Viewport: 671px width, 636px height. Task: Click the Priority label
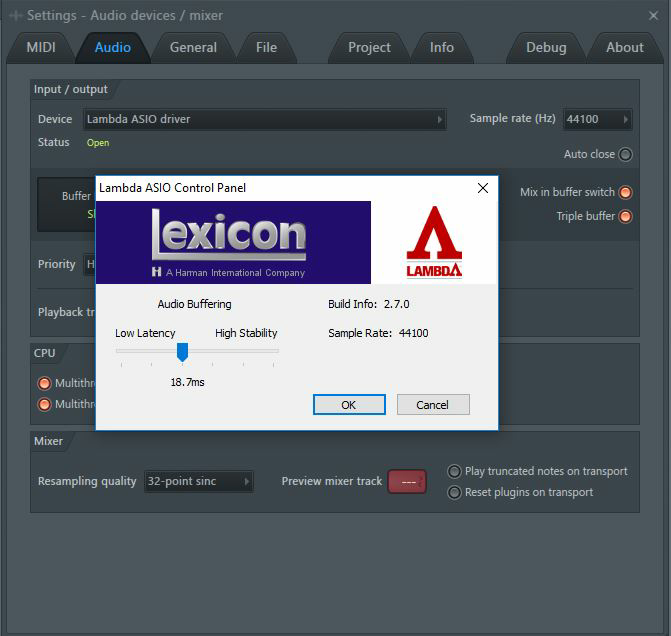pos(56,264)
